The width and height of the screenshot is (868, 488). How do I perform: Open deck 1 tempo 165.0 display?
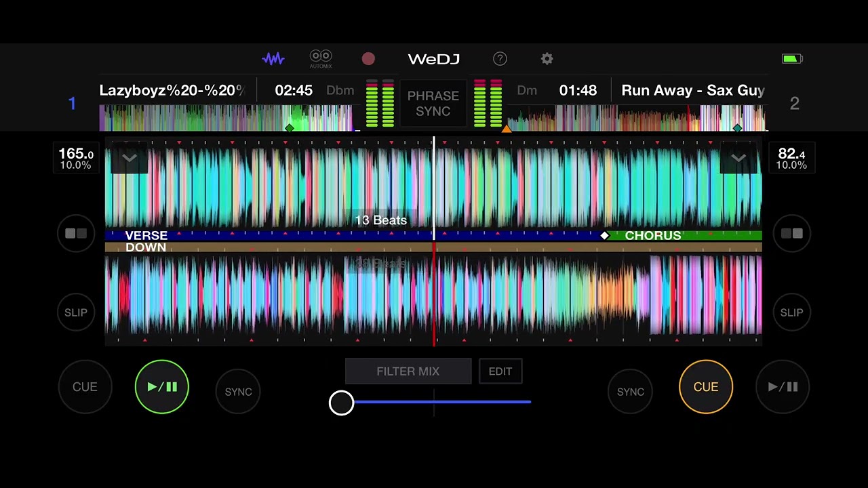[76, 159]
